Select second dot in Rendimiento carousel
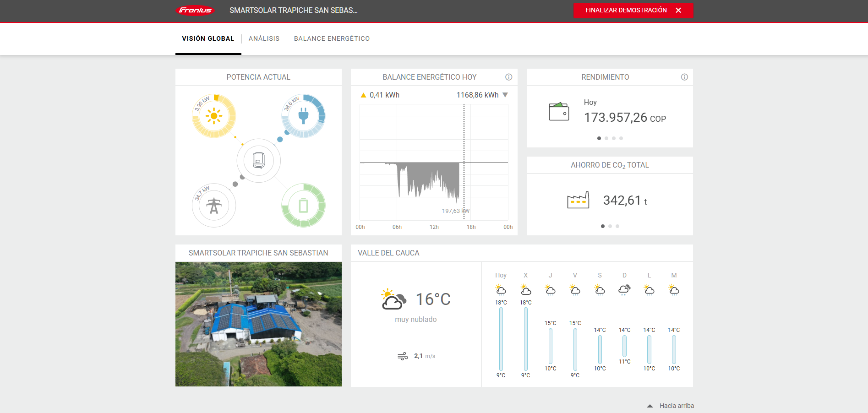This screenshot has width=868, height=413. click(x=606, y=138)
